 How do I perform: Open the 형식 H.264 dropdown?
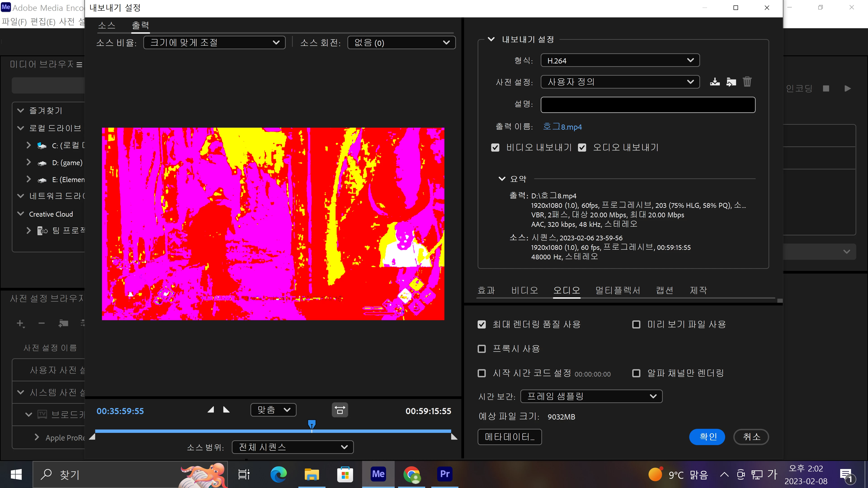pos(620,61)
